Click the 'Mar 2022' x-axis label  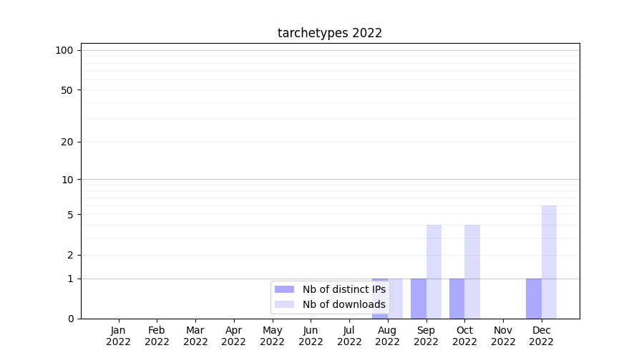(x=195, y=336)
